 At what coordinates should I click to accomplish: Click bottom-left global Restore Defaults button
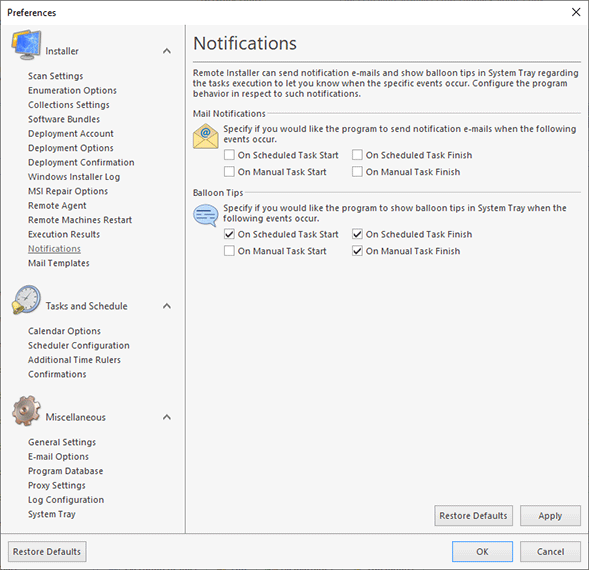click(x=47, y=552)
